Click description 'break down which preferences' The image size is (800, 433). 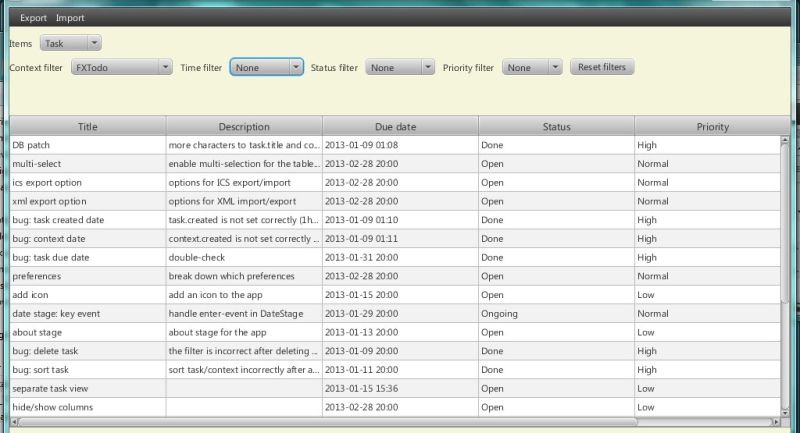232,276
